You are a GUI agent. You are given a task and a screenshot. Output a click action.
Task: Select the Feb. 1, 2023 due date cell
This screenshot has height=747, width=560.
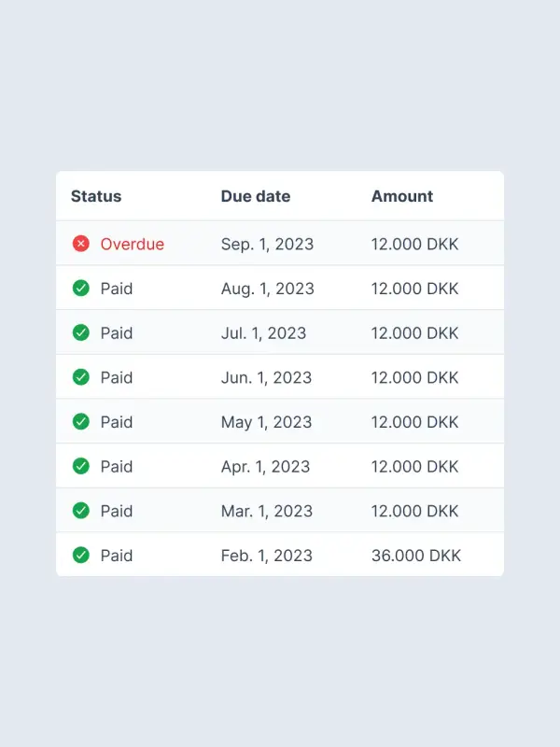tap(267, 556)
